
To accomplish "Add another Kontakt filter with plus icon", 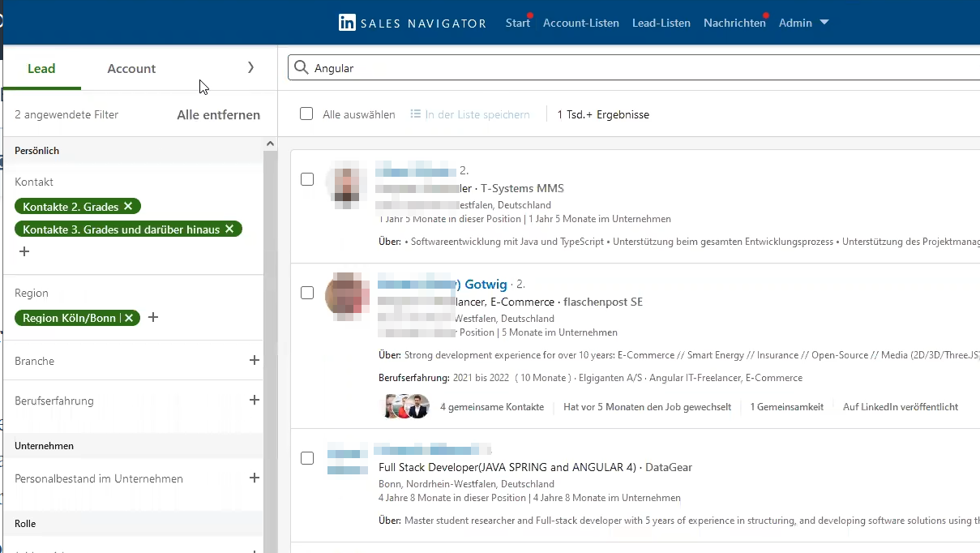I will pyautogui.click(x=24, y=252).
